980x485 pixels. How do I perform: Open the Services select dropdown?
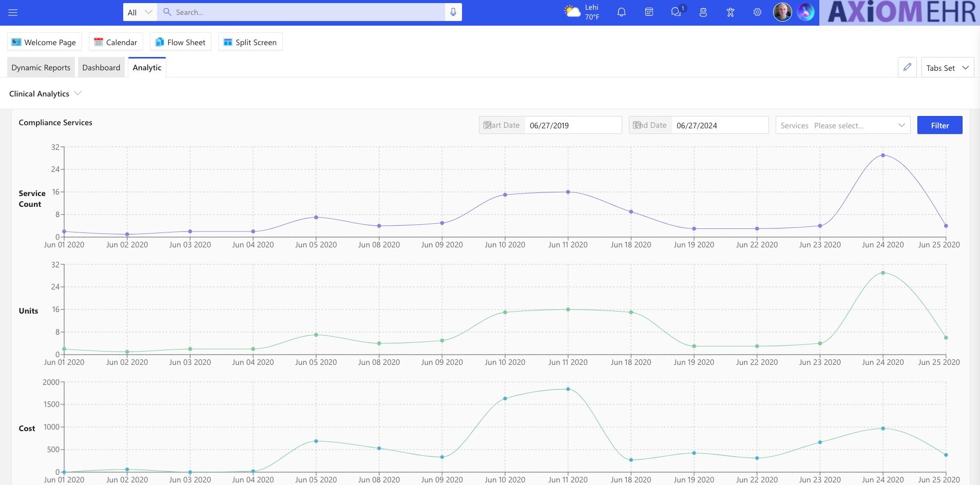pyautogui.click(x=842, y=125)
